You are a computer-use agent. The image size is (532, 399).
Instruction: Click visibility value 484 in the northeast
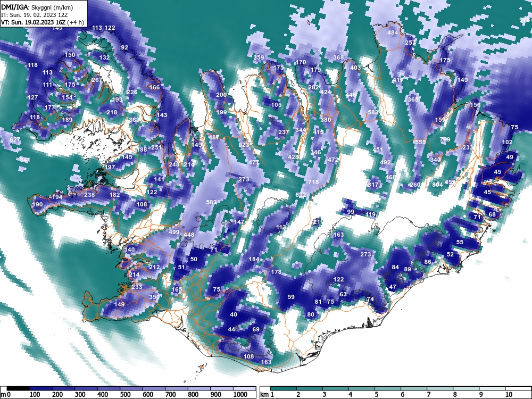point(393,32)
